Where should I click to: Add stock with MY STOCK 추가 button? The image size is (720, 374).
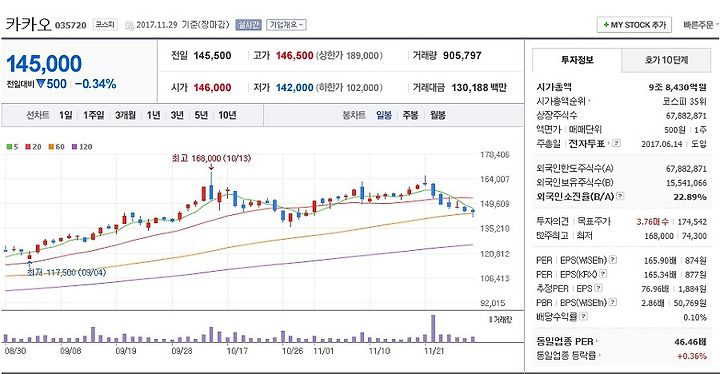tap(635, 25)
